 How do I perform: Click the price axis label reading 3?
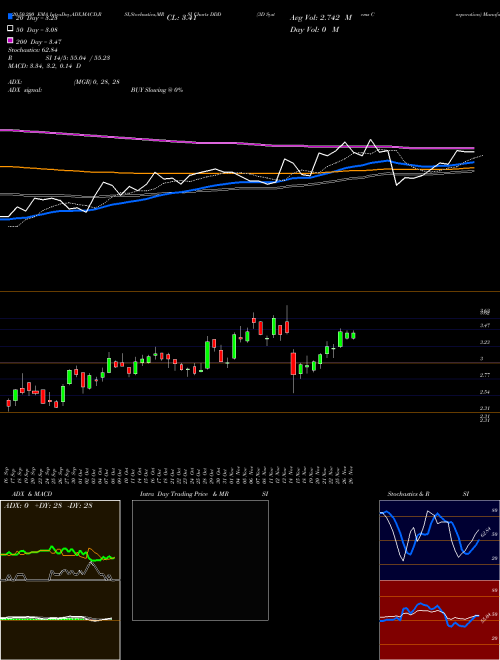click(482, 359)
